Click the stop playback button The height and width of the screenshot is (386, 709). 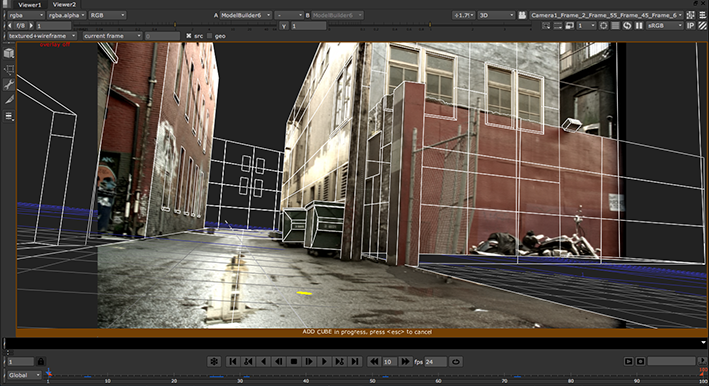[x=294, y=362]
